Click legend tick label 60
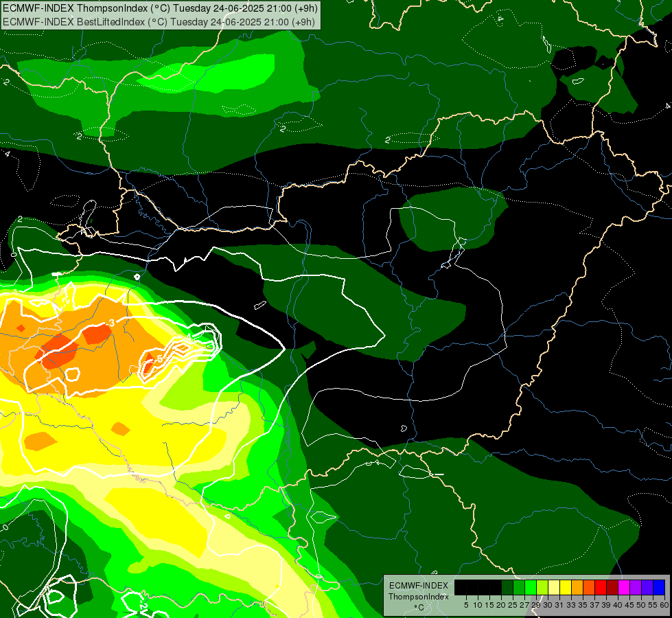Image resolution: width=672 pixels, height=618 pixels. 664,605
